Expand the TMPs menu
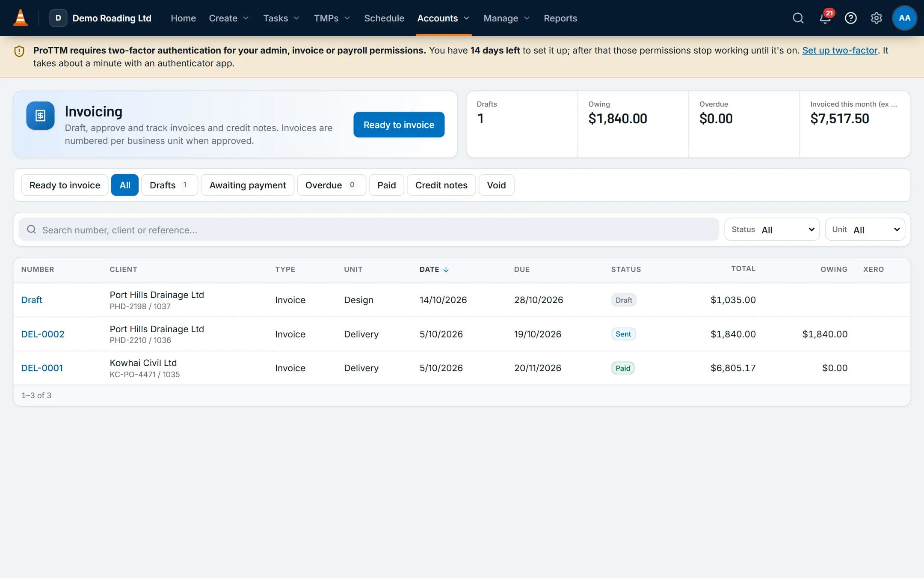The height and width of the screenshot is (578, 924). (x=332, y=18)
